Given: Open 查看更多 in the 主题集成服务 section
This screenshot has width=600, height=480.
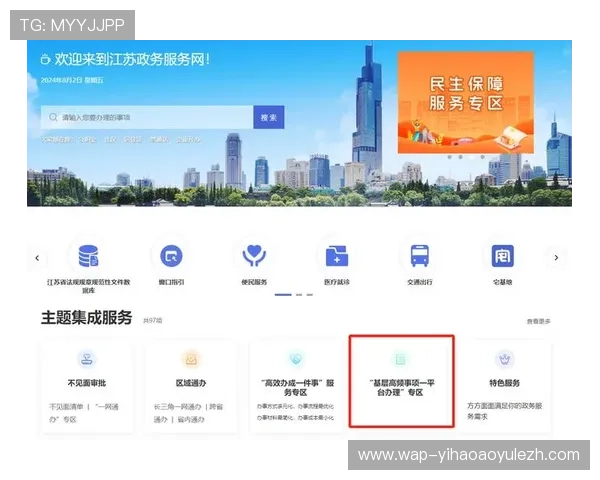Looking at the screenshot, I should [x=538, y=321].
